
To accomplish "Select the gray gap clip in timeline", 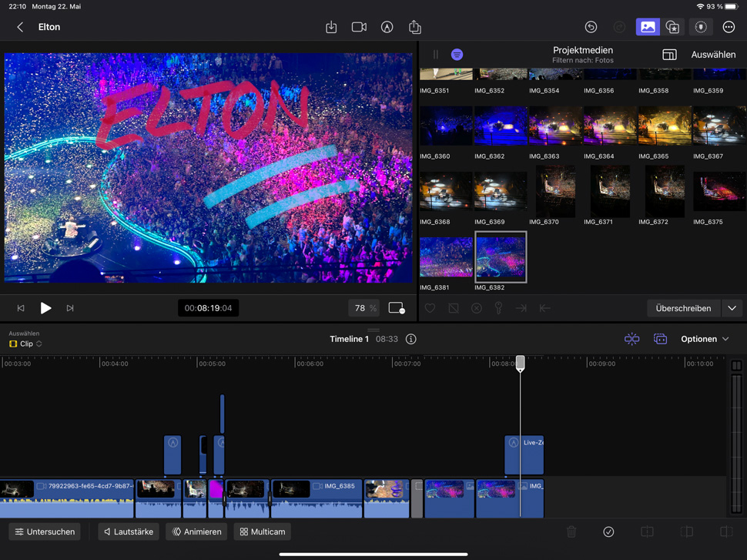I will [417, 498].
